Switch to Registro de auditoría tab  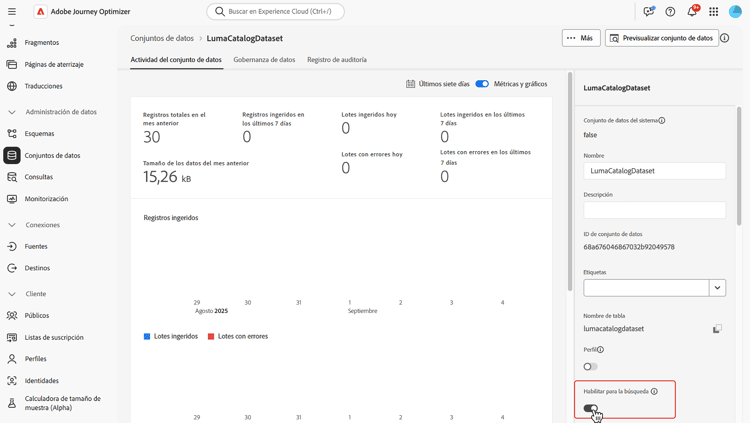pos(337,60)
